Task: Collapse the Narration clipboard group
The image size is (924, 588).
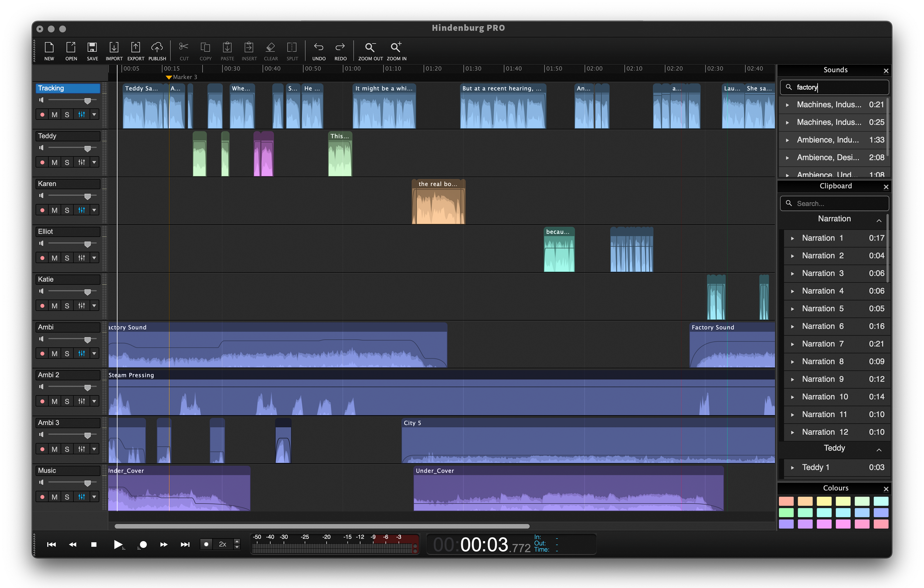Action: 879,220
